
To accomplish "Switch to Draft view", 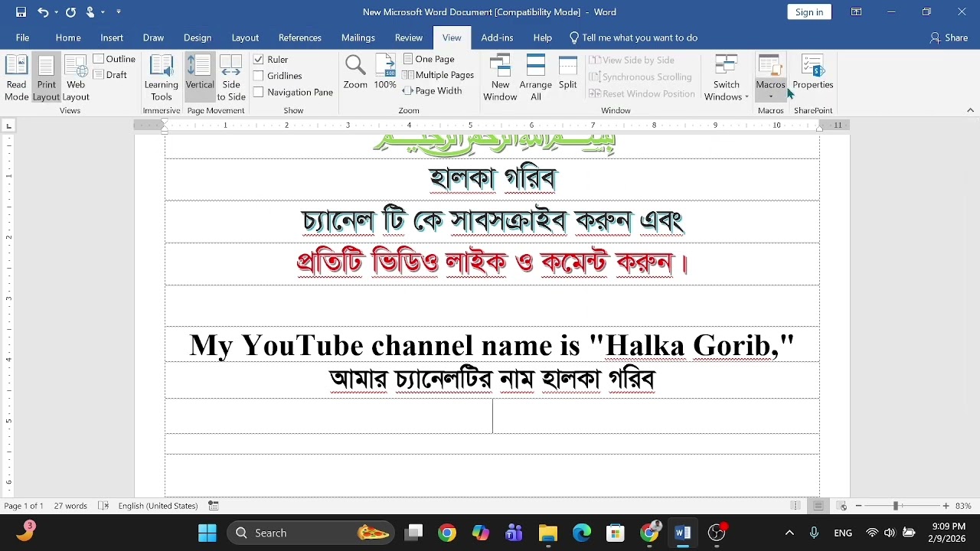I will point(111,75).
